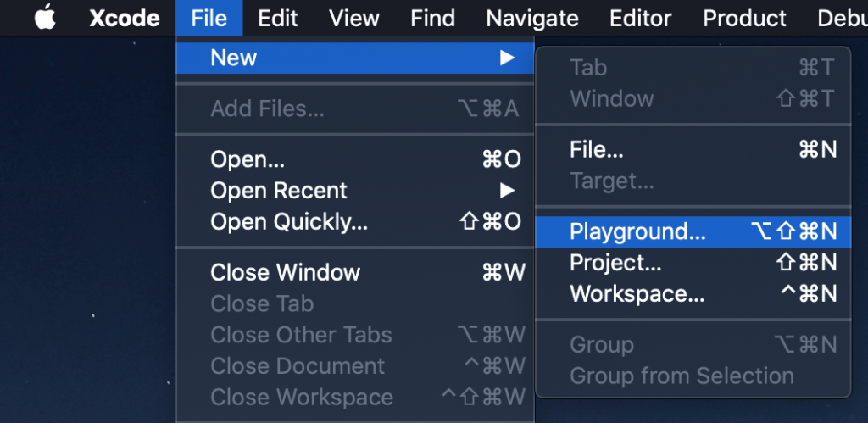Click the Apple logo menu
The height and width of the screenshot is (423, 868).
click(46, 19)
